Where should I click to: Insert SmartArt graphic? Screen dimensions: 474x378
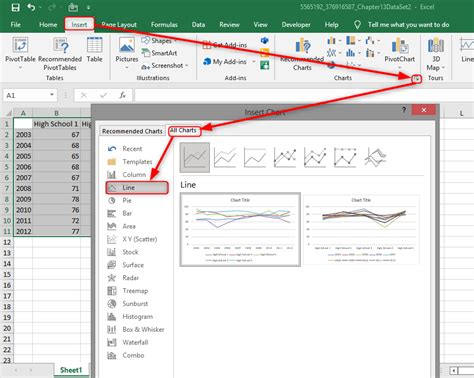(x=160, y=53)
